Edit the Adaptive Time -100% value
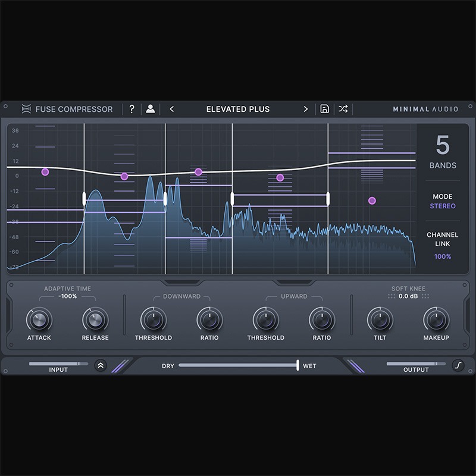The height and width of the screenshot is (476, 476). click(x=68, y=296)
